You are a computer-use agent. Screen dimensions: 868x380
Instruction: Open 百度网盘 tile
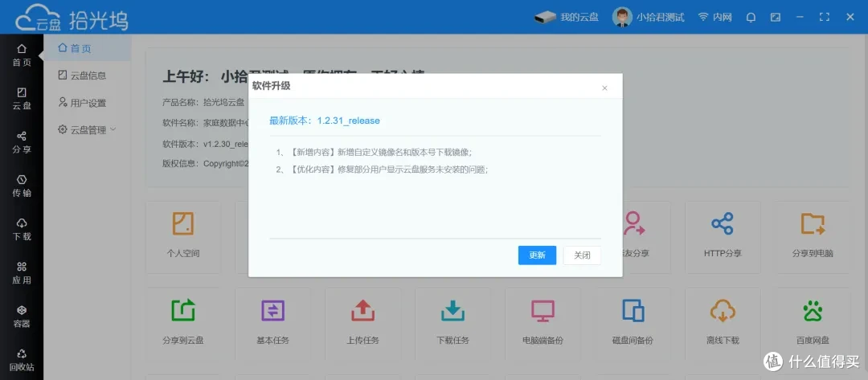tap(813, 324)
